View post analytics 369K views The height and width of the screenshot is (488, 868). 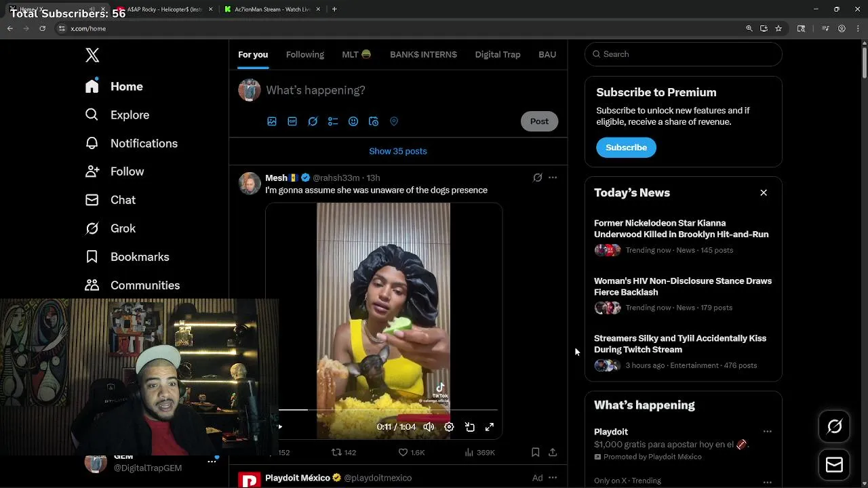(480, 452)
